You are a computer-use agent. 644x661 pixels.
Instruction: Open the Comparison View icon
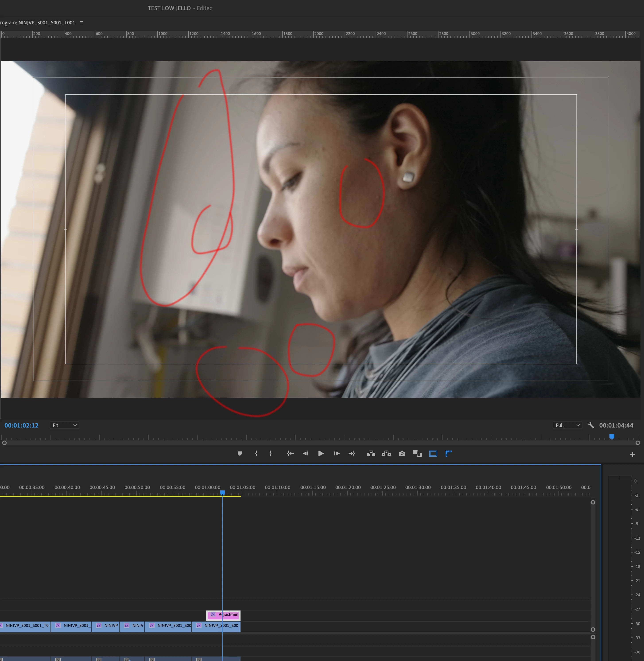click(417, 454)
